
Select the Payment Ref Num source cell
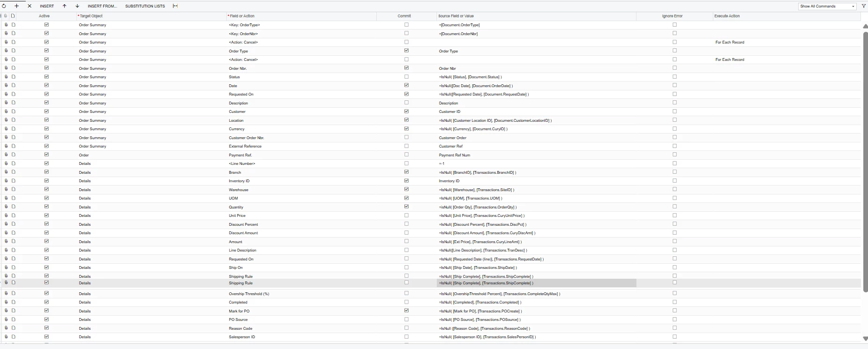point(536,155)
